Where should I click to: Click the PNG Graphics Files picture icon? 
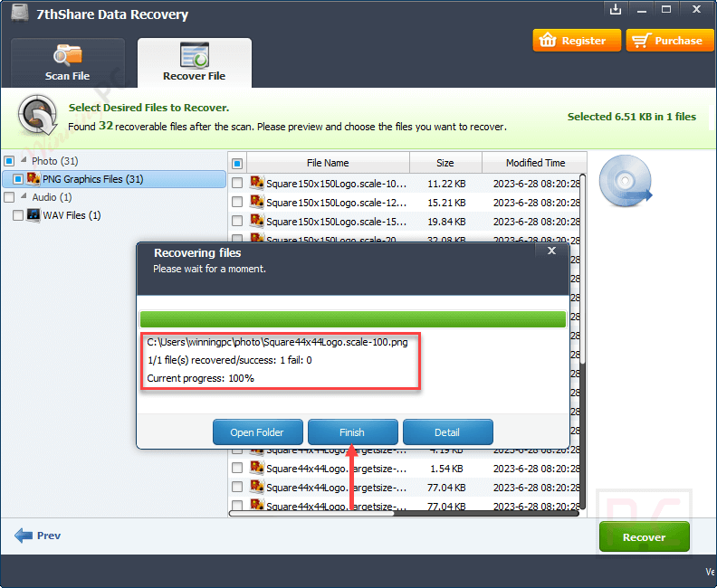33,178
